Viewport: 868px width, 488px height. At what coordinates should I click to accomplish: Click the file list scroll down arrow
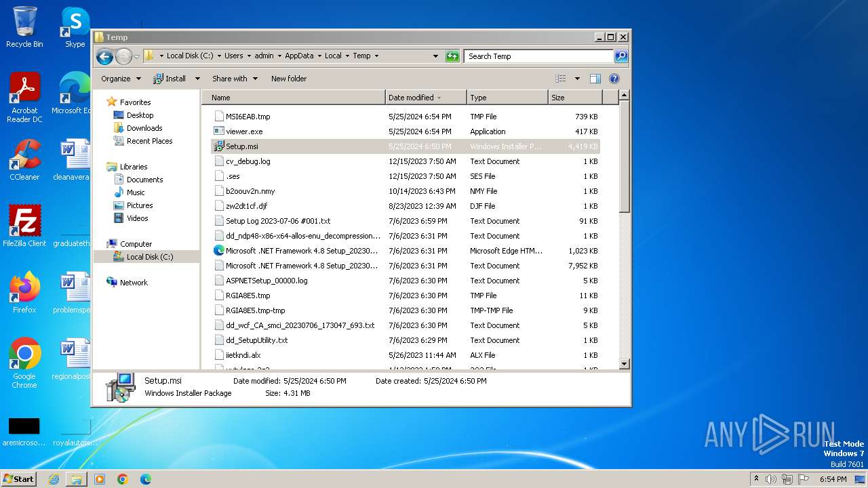tap(625, 364)
